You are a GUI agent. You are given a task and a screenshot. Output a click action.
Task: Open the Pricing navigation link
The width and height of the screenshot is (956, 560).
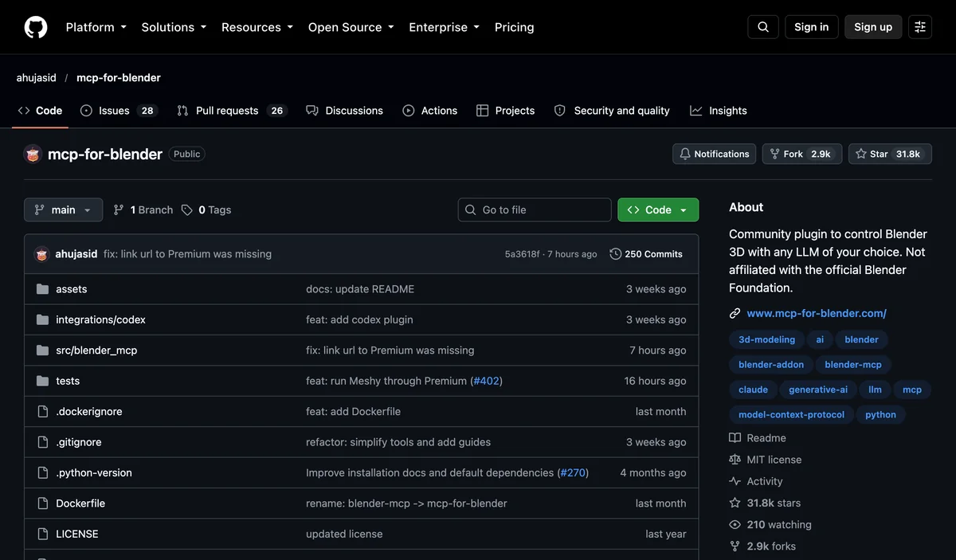click(515, 27)
